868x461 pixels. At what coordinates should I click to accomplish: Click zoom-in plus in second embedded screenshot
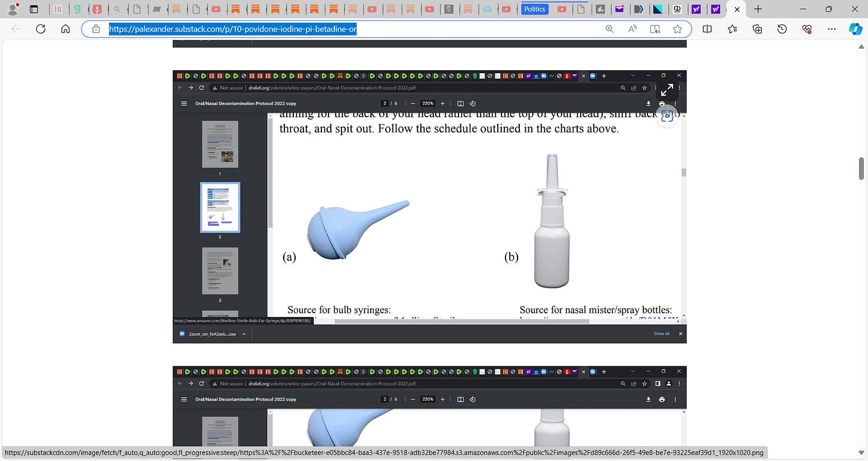tap(442, 399)
